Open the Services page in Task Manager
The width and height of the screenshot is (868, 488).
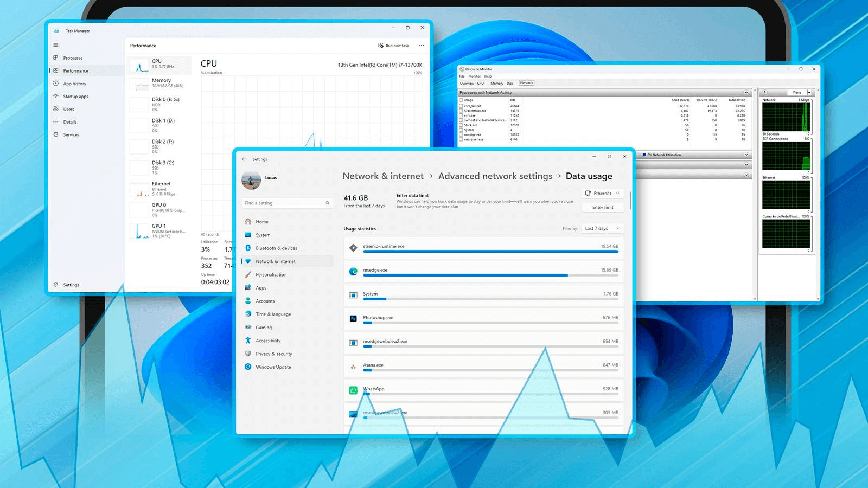click(x=70, y=134)
